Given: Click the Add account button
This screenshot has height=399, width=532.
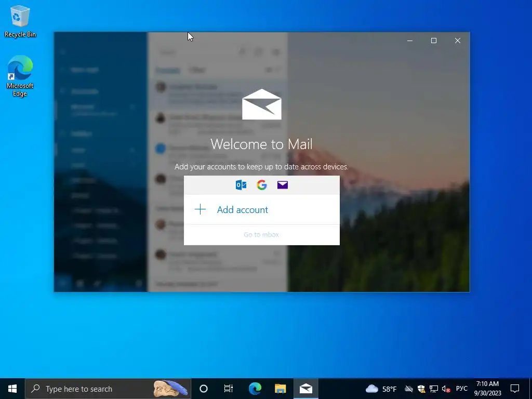Looking at the screenshot, I should (x=262, y=209).
